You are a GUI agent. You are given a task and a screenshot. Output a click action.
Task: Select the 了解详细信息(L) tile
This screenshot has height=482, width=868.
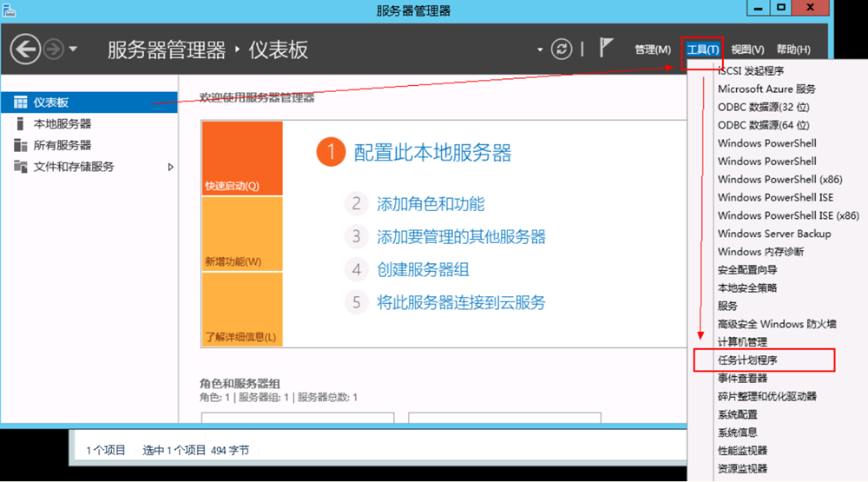click(x=242, y=310)
